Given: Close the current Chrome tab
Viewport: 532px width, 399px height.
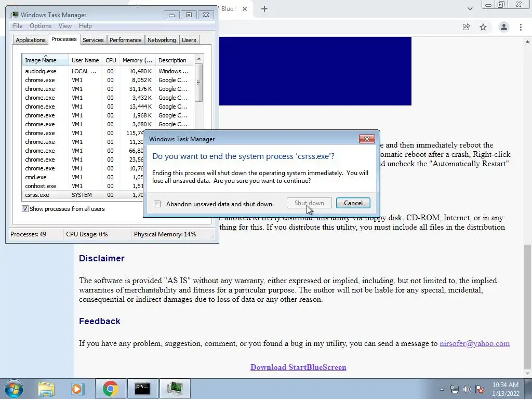Looking at the screenshot, I should (245, 9).
